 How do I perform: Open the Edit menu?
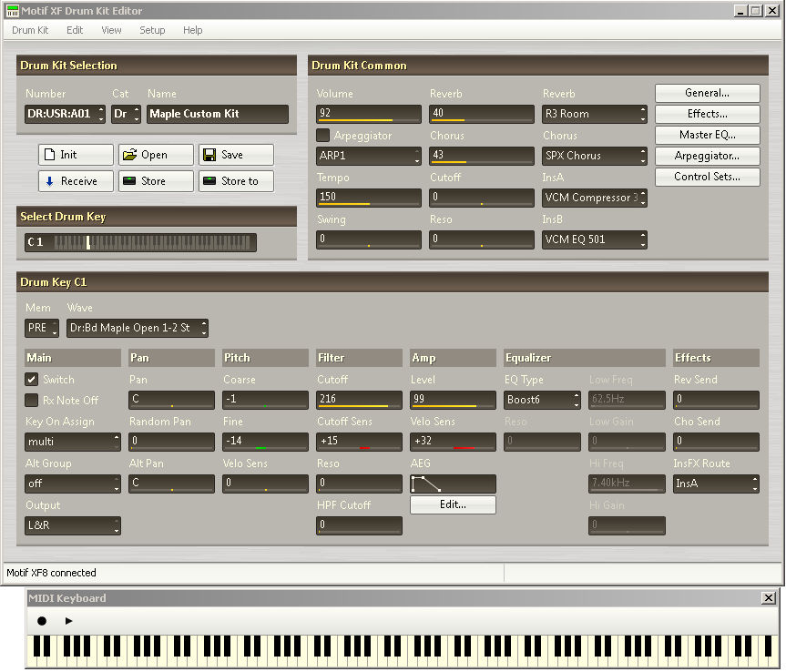pos(75,30)
